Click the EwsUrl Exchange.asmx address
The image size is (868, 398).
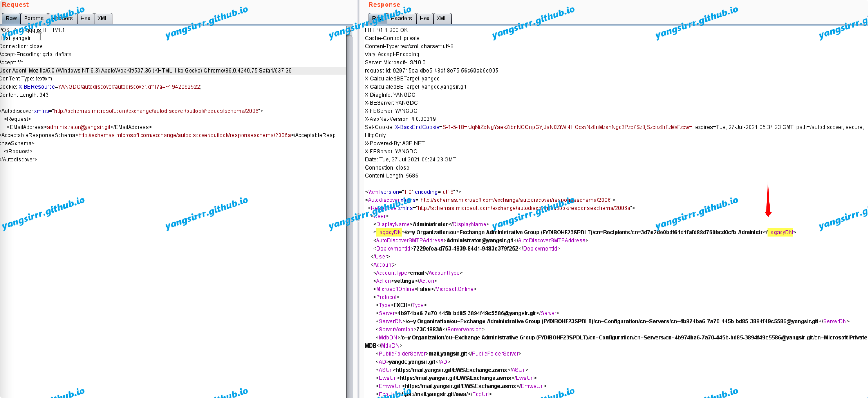tap(455, 378)
